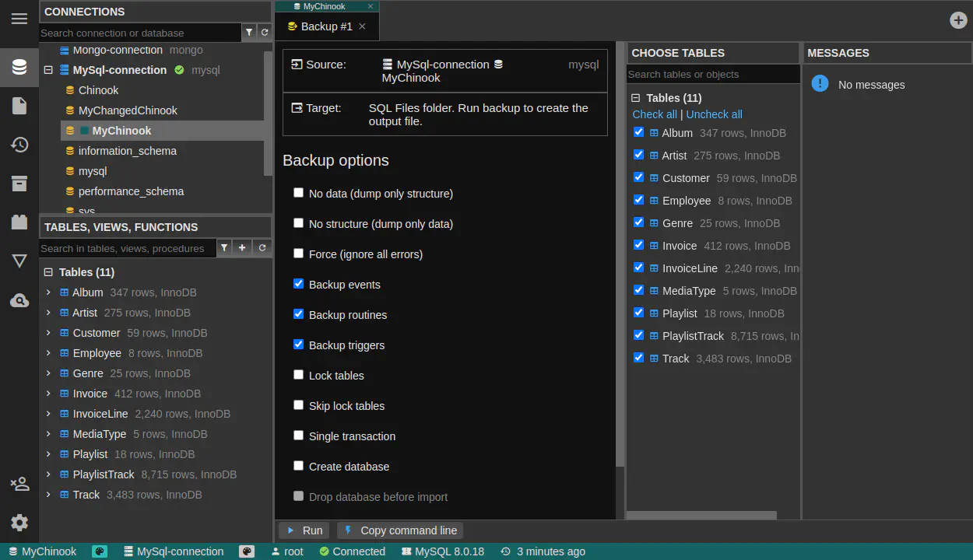Expand the Album table in left panel
The height and width of the screenshot is (560, 973).
click(48, 292)
